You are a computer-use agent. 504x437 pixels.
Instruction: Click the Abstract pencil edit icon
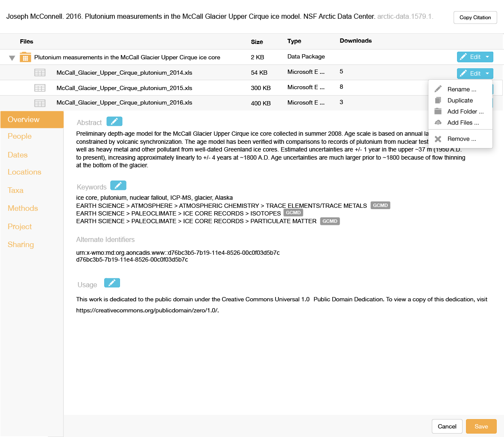(x=114, y=122)
